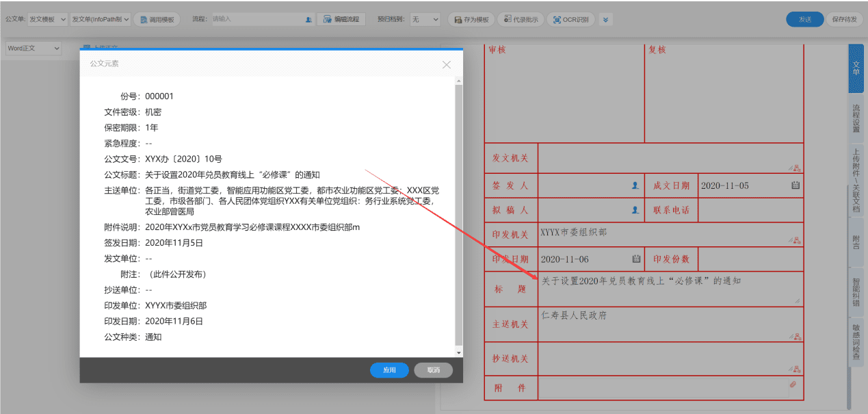Click 取消 in the 公文元素 dialog
This screenshot has height=414, width=868.
(x=433, y=370)
